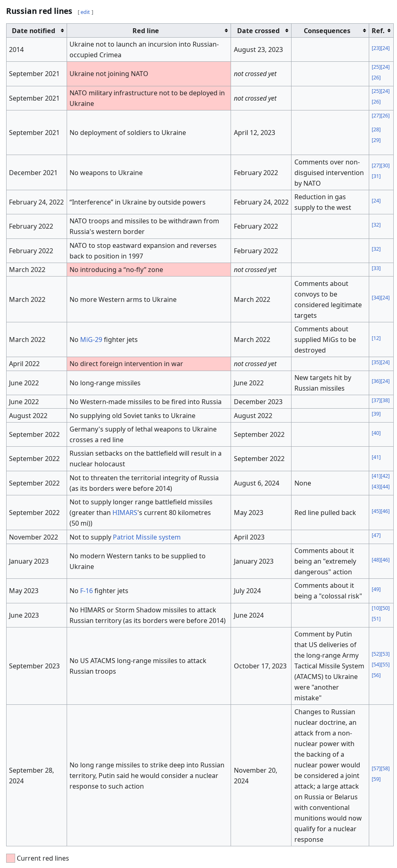Select the pink Ukraine not joining NATO cell
Viewport: 397px width, 868px height.
149,74
